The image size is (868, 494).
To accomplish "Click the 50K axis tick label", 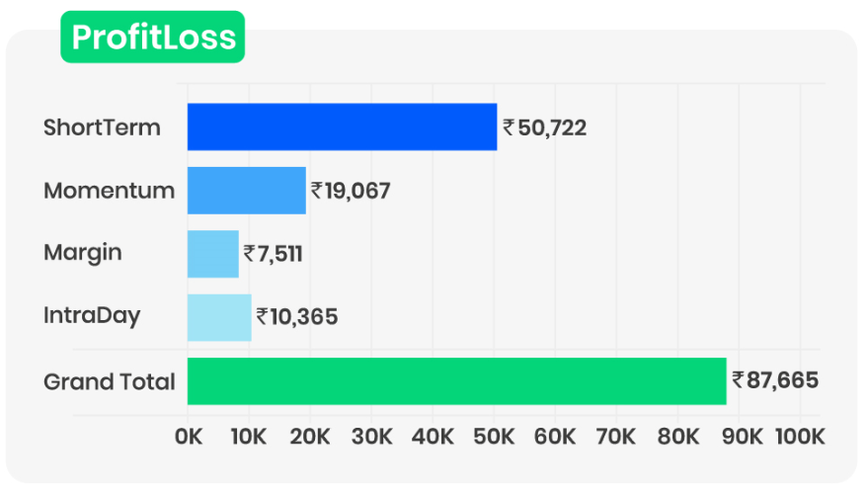I will click(495, 437).
